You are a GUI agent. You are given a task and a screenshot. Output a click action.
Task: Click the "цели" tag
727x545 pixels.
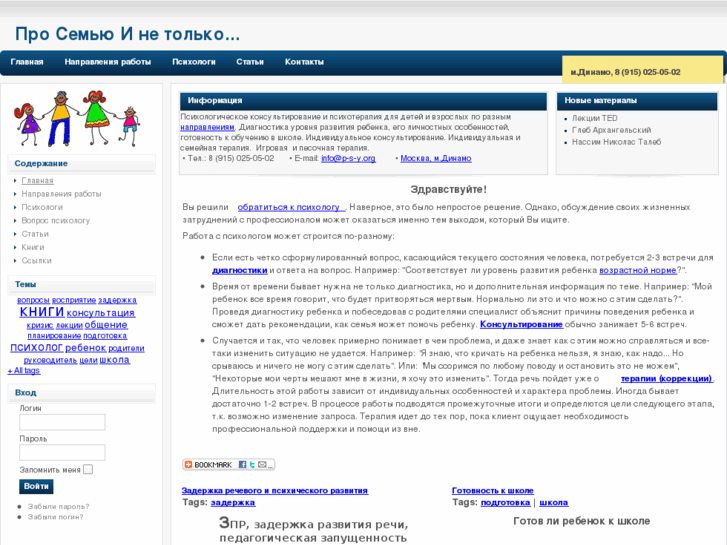pos(88,360)
